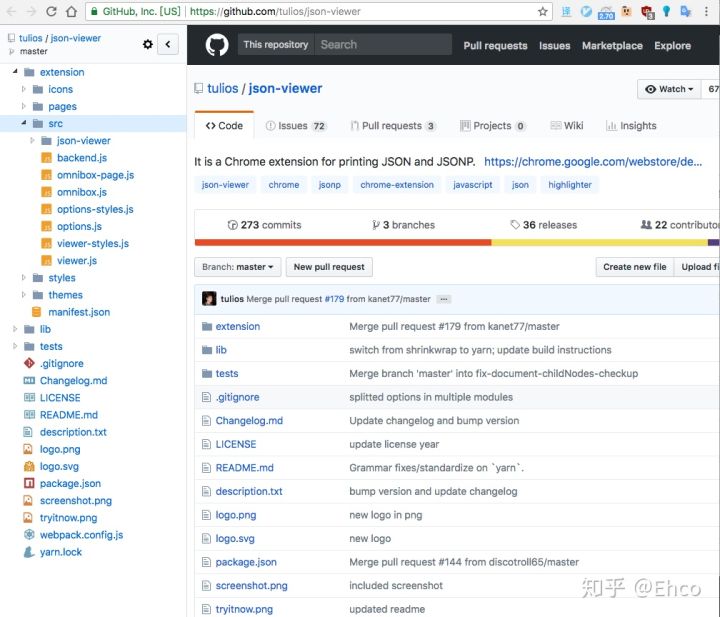The height and width of the screenshot is (617, 720).
Task: Click the New pull request button
Action: click(x=329, y=267)
